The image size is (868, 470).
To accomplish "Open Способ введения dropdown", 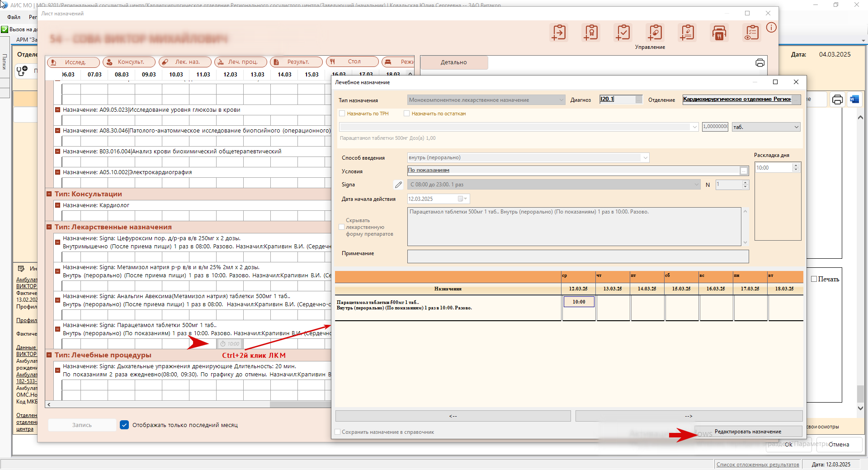I will coord(528,157).
